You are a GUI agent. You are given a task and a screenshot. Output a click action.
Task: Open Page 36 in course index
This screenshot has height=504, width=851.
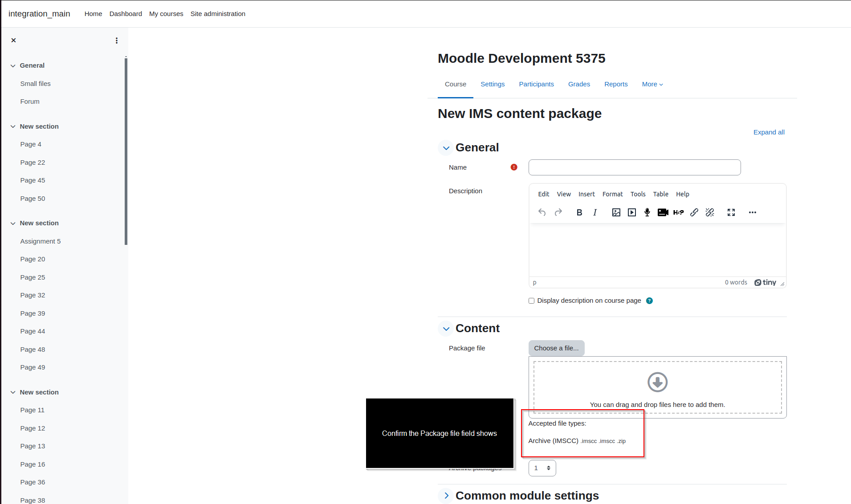tap(33, 482)
